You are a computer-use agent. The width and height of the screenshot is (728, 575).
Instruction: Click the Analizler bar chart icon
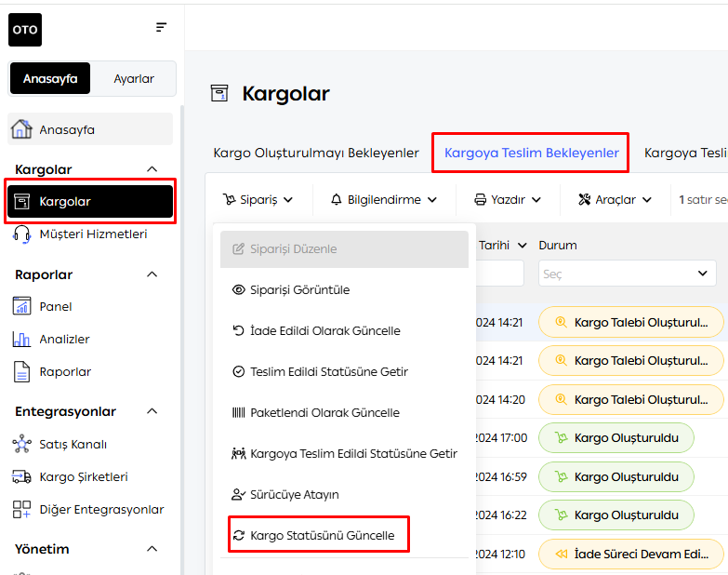pyautogui.click(x=21, y=339)
